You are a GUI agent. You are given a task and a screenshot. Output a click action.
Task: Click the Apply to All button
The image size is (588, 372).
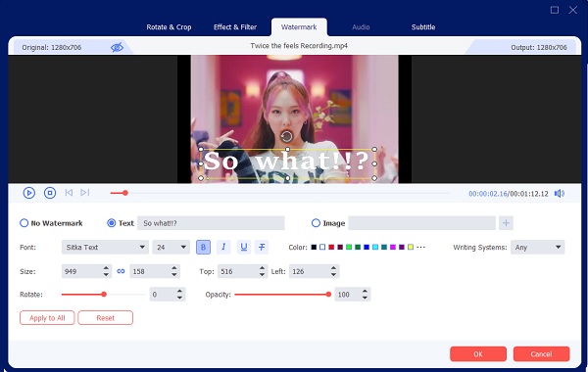[47, 318]
